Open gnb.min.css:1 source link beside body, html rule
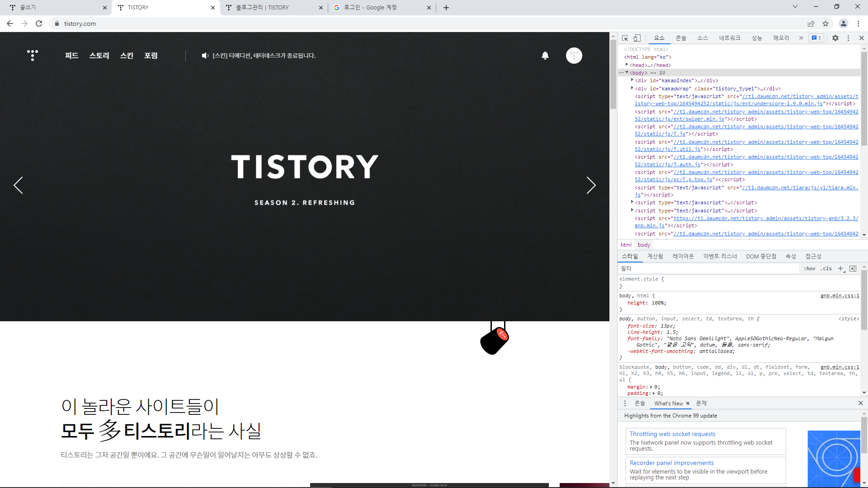 [x=840, y=296]
